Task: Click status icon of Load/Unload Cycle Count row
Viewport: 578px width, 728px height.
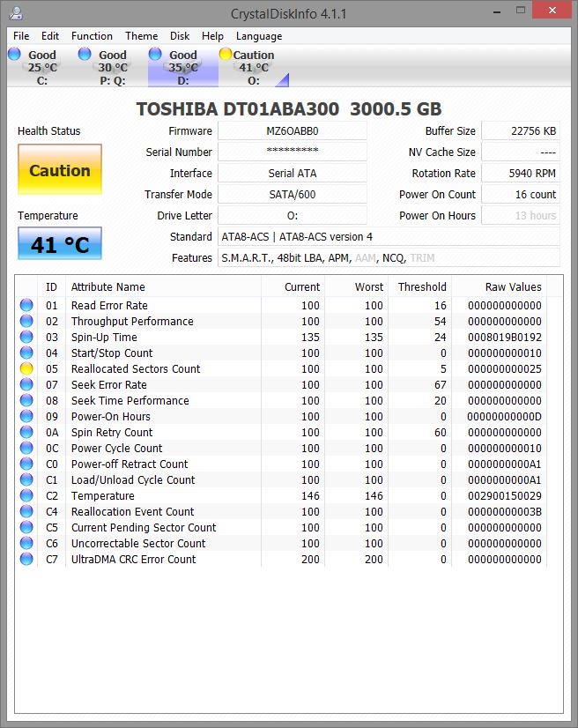Action: pyautogui.click(x=26, y=479)
